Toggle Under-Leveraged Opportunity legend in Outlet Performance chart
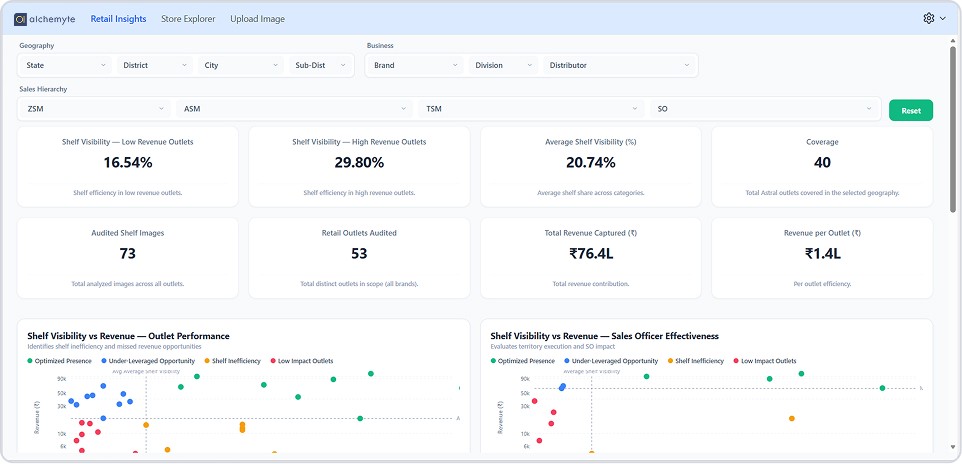Viewport: 962px width, 464px height. click(x=148, y=361)
